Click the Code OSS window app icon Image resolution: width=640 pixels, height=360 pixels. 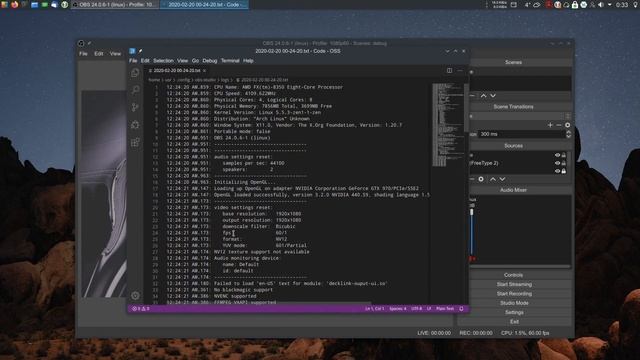coord(132,51)
